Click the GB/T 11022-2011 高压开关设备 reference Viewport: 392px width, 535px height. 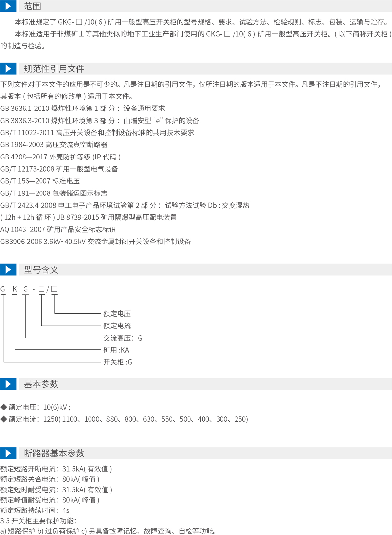click(x=97, y=133)
